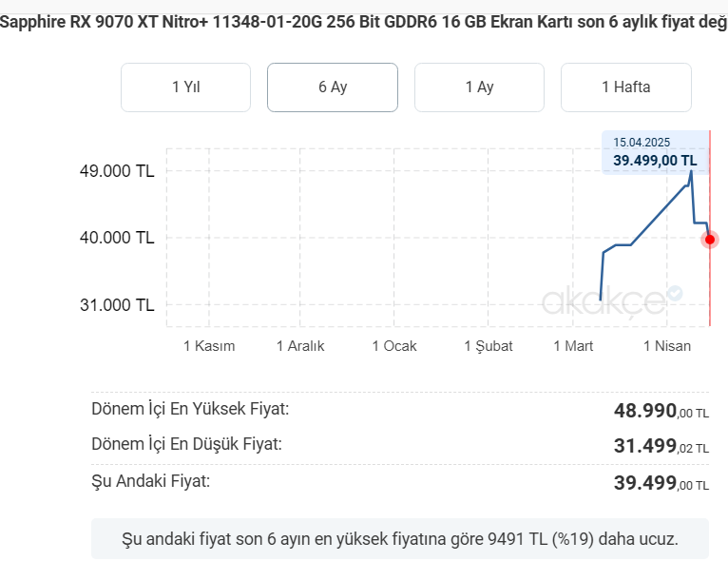Viewport: 728px width, 561px height.
Task: Click the 49.000 TL axis label
Action: point(117,172)
